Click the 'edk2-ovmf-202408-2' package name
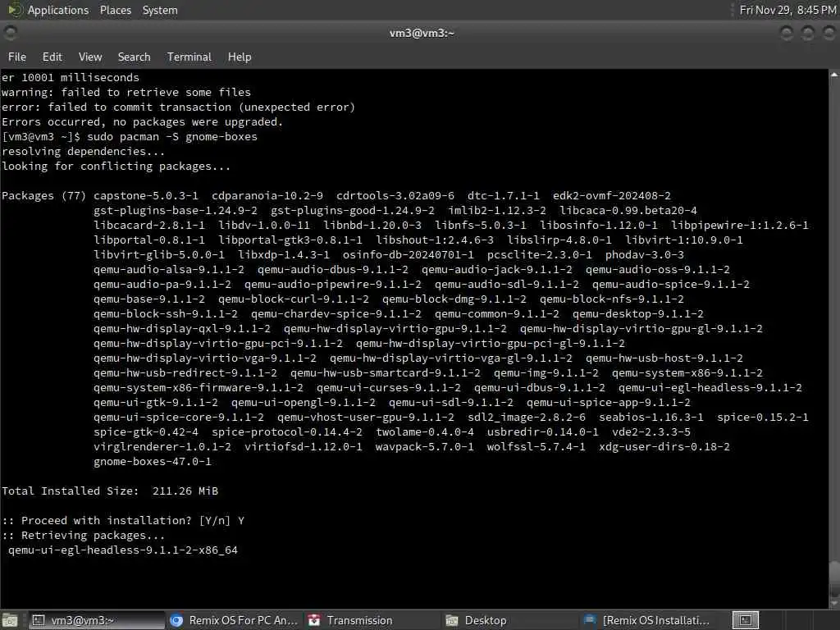The height and width of the screenshot is (630, 840). coord(612,195)
